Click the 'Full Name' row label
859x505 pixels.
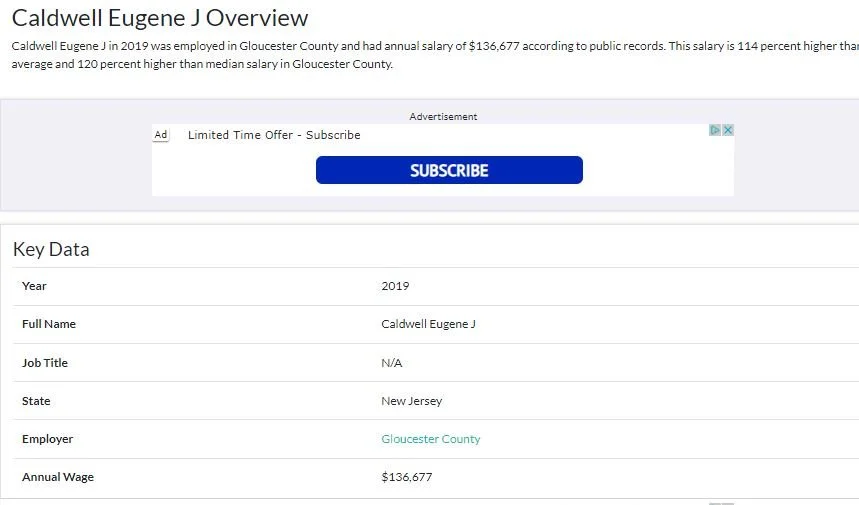click(x=49, y=324)
